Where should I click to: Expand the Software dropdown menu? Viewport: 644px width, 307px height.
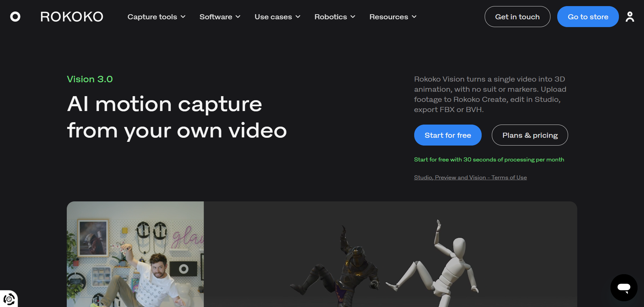220,17
